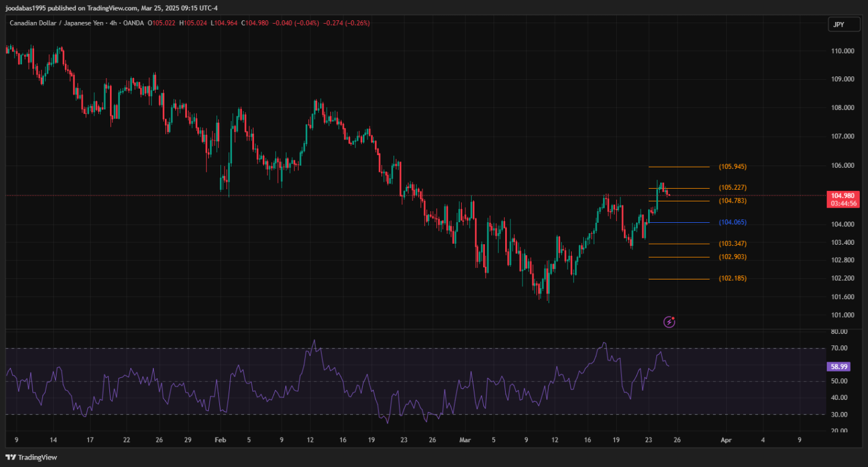The width and height of the screenshot is (868, 467).
Task: Click the 105.227 level label
Action: [732, 187]
